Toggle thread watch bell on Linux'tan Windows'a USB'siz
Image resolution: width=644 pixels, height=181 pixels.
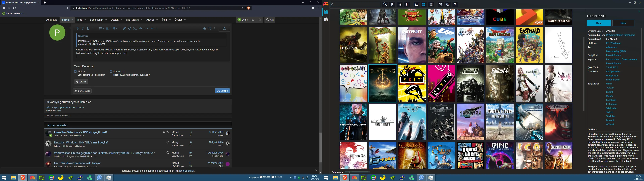pyautogui.click(x=164, y=132)
